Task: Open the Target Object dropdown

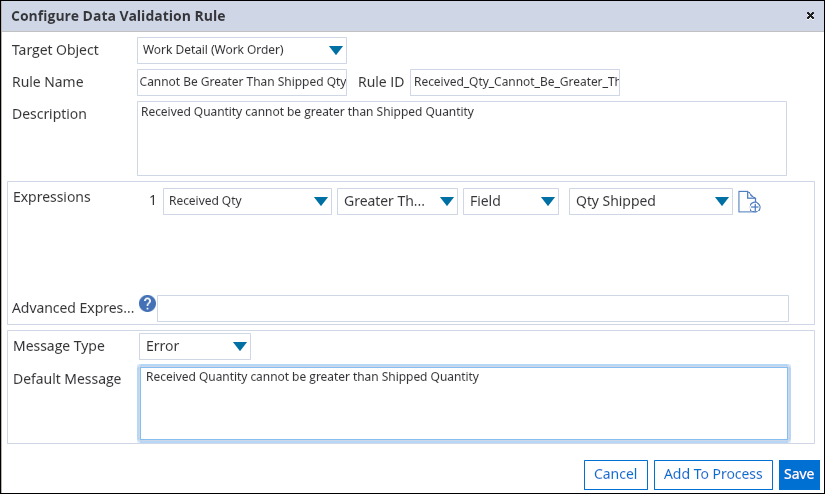Action: point(242,51)
